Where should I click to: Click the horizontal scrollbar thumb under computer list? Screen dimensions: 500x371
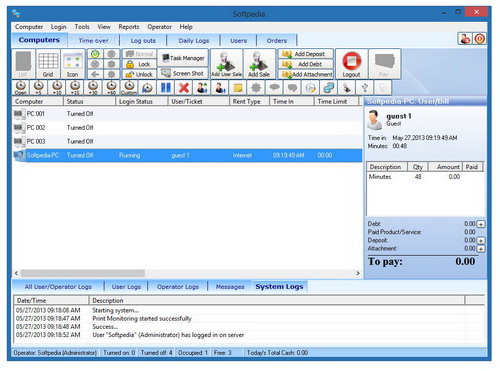pos(83,273)
